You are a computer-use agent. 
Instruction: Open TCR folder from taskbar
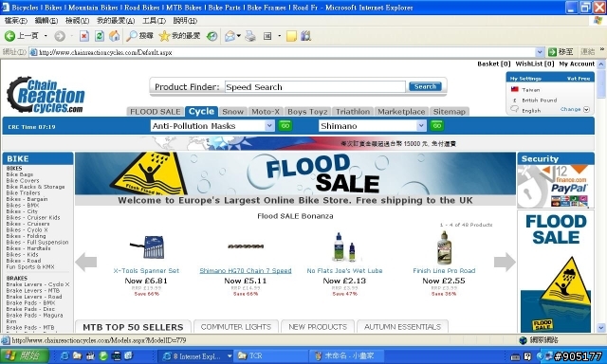[271, 355]
